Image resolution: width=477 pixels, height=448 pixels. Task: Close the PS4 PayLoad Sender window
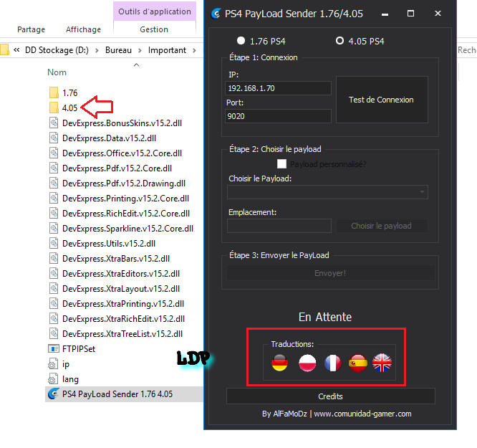click(438, 14)
